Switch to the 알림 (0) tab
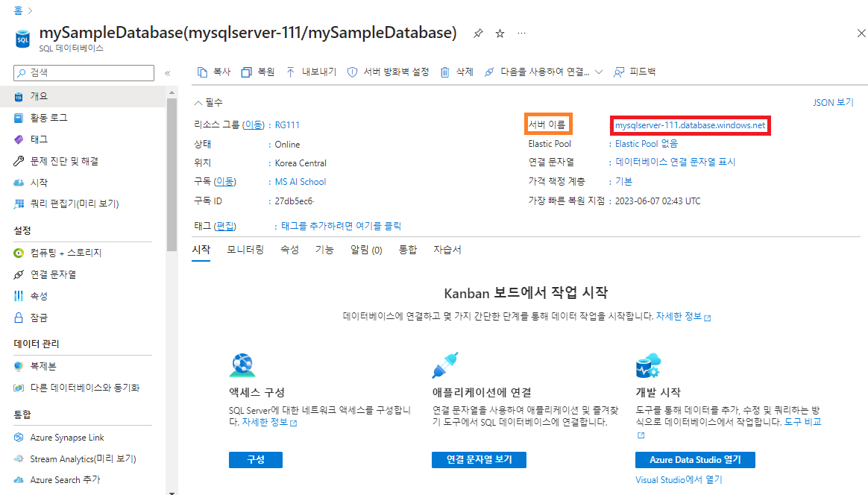 coord(366,250)
